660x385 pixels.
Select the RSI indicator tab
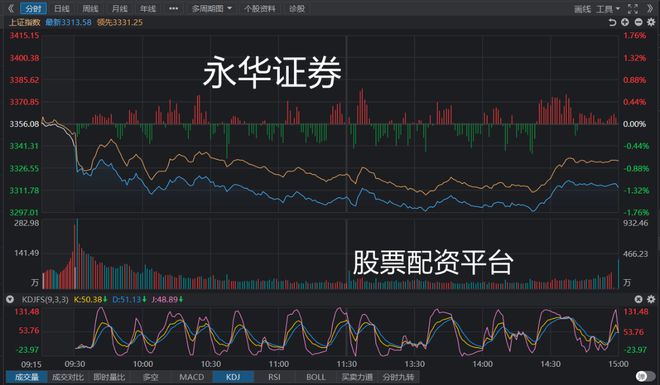[x=274, y=377]
